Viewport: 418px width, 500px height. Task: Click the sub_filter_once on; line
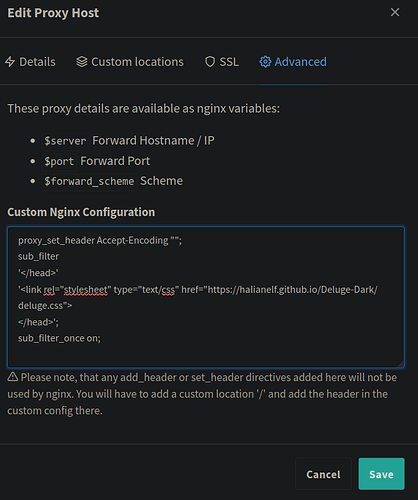click(59, 338)
